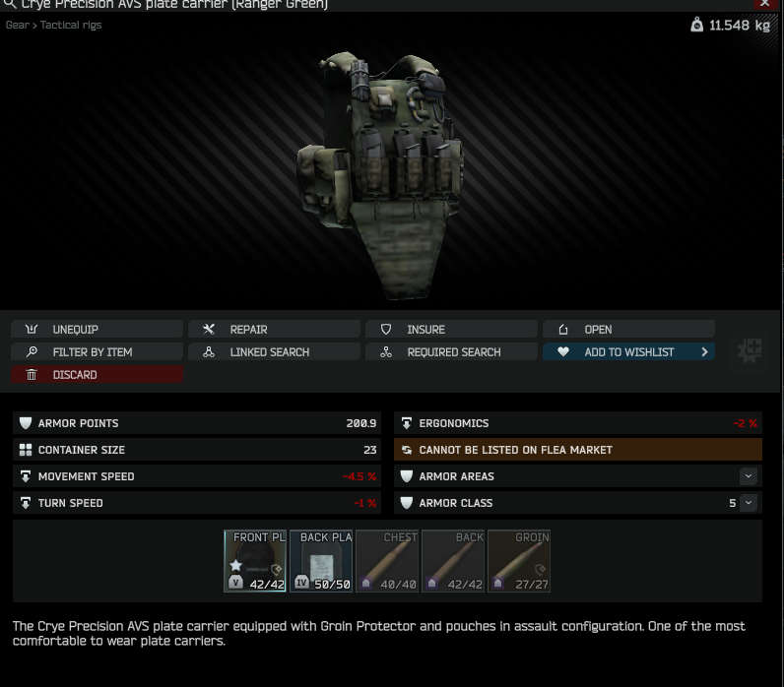This screenshot has height=687, width=784.
Task: Expand the Armor Class dropdown
Action: tap(749, 503)
